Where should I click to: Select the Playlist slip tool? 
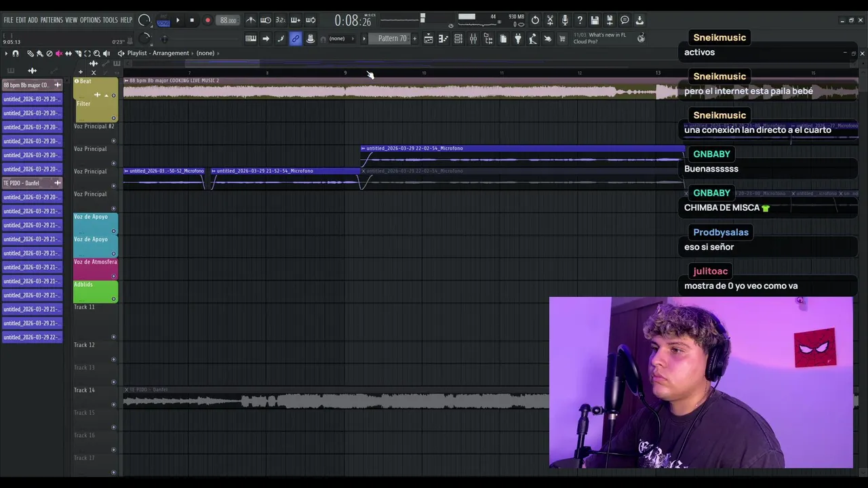(68, 53)
